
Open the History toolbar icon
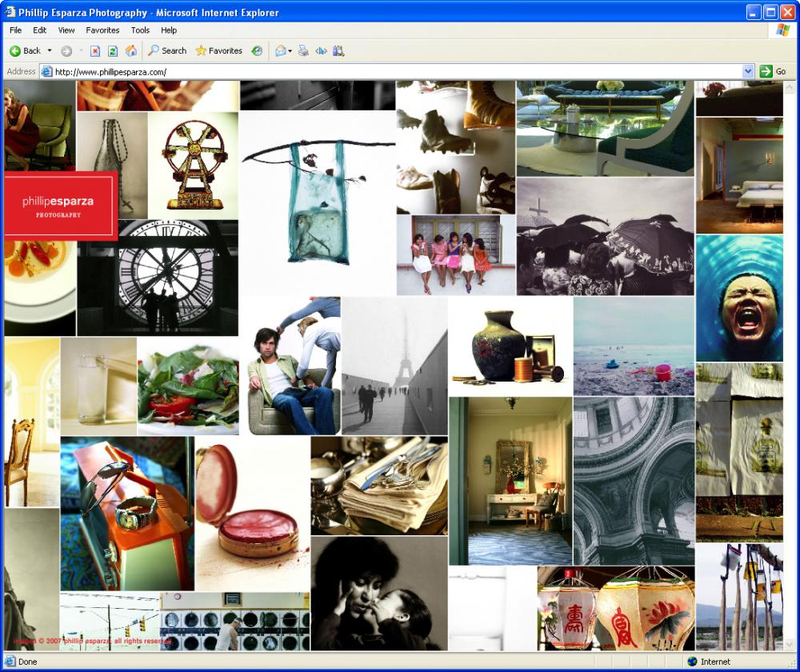257,50
